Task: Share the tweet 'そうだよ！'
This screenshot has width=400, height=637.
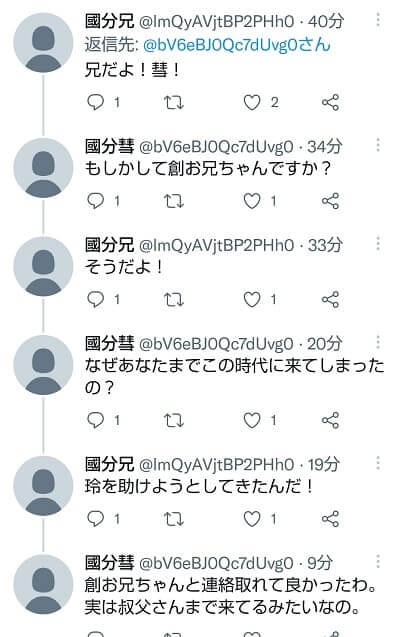Action: pos(330,300)
